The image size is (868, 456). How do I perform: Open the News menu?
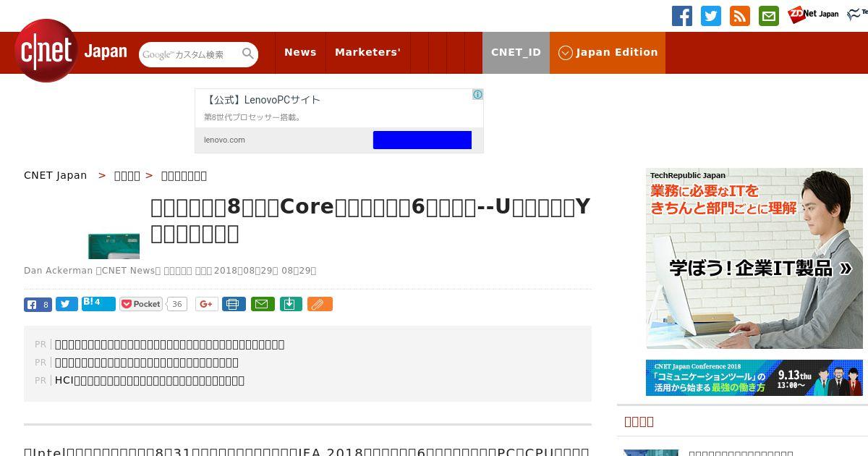tap(300, 52)
